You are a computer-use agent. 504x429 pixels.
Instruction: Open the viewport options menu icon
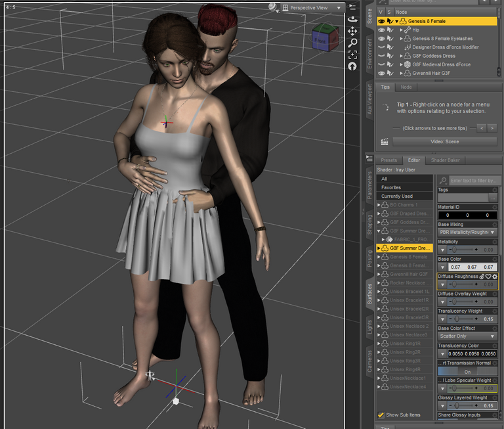click(x=352, y=7)
